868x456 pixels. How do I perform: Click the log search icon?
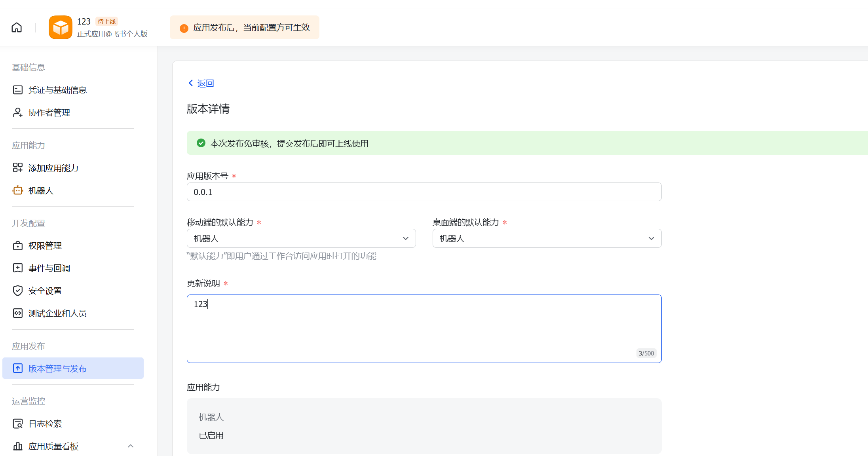pos(18,424)
